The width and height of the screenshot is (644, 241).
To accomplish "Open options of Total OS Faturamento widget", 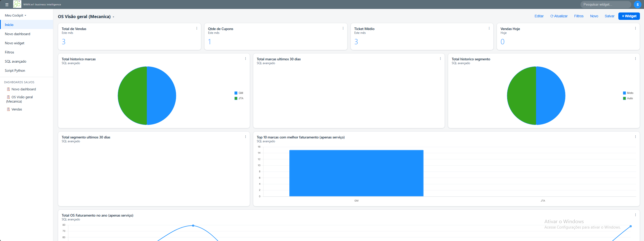I will (x=635, y=215).
